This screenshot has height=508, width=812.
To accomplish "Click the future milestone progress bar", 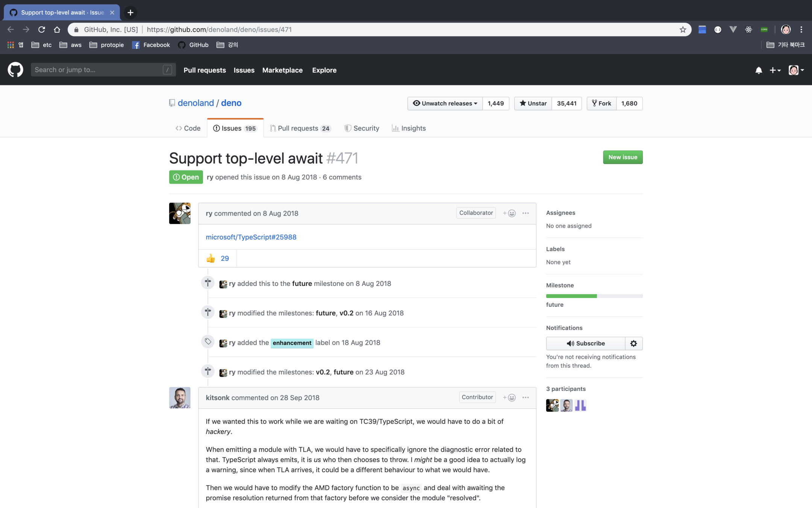I will click(594, 296).
